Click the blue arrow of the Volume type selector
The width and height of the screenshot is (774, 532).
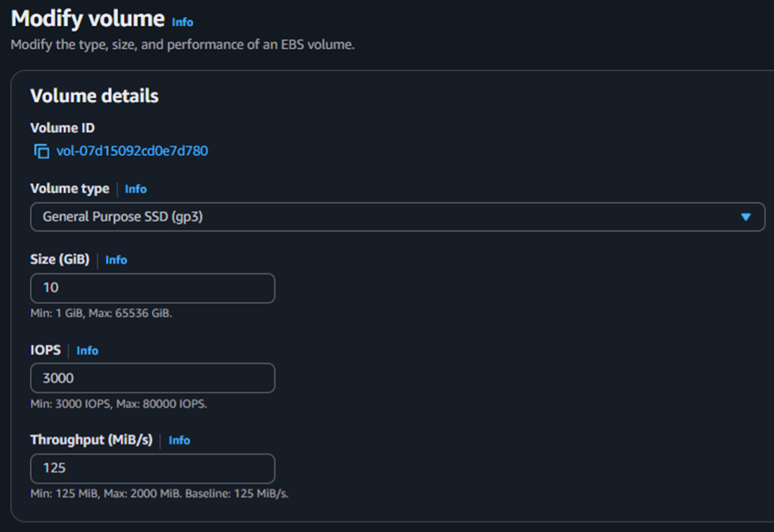click(746, 217)
